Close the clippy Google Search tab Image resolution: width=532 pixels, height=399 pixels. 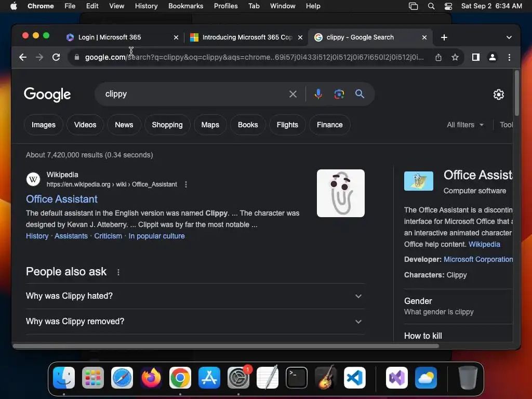(424, 37)
